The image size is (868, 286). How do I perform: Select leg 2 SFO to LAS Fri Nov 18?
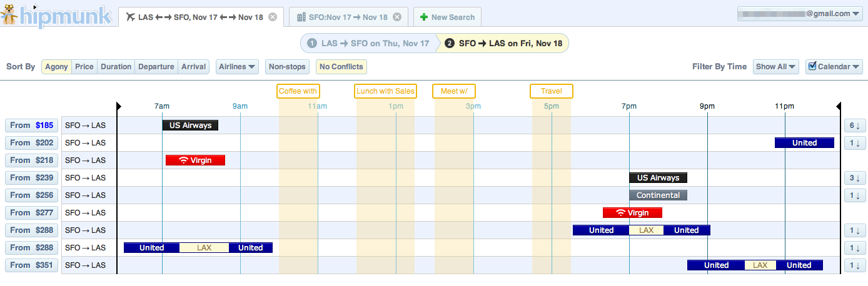503,43
